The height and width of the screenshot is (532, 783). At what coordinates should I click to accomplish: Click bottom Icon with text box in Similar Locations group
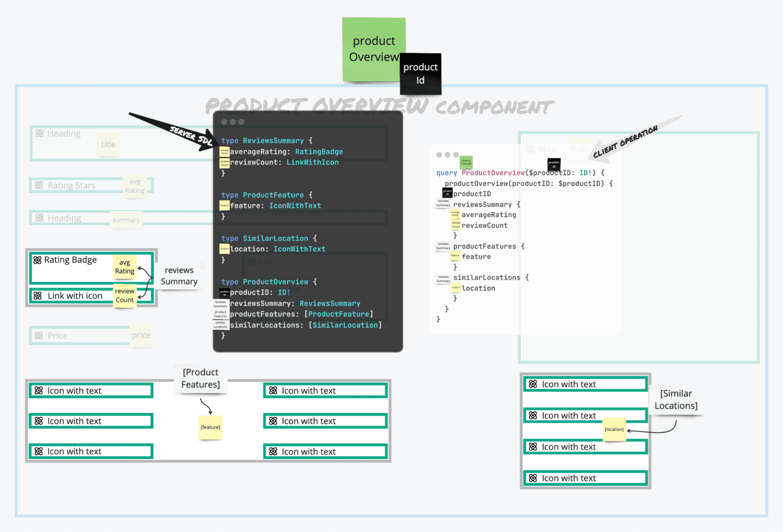586,478
